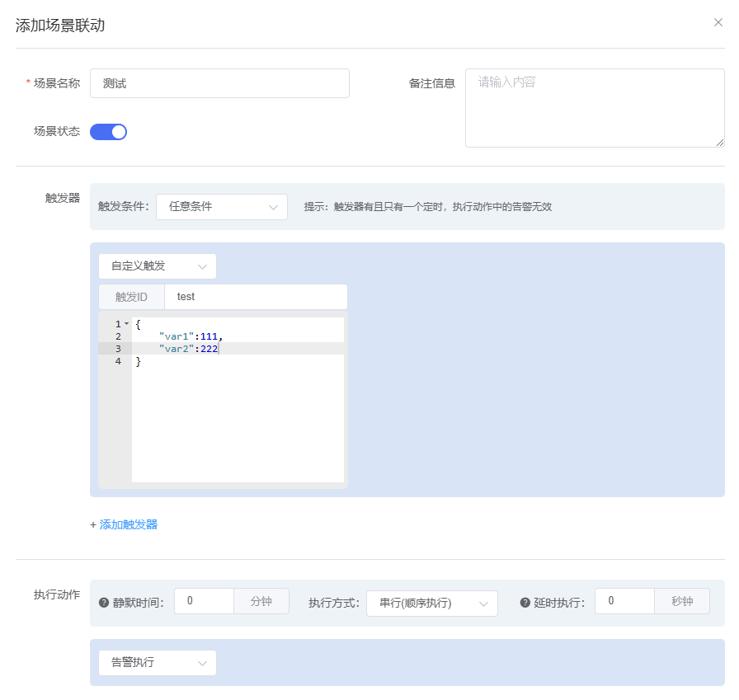Open the 告警执行 action dropdown

click(158, 662)
